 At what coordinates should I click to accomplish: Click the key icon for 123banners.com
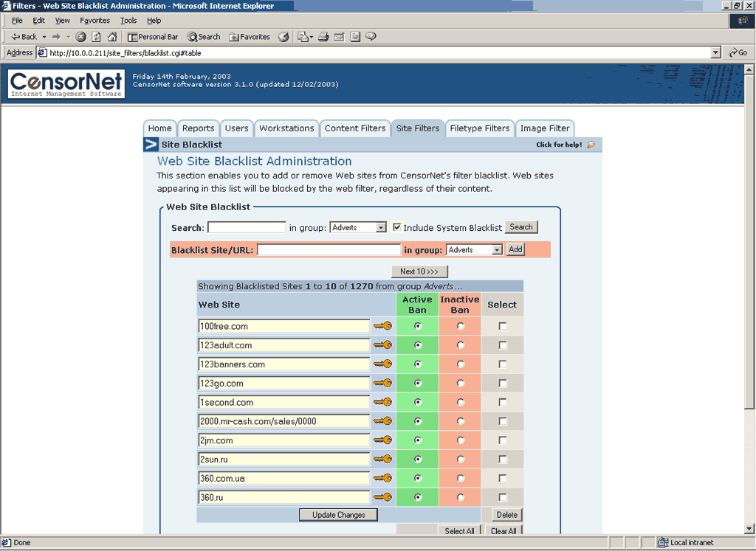[383, 364]
